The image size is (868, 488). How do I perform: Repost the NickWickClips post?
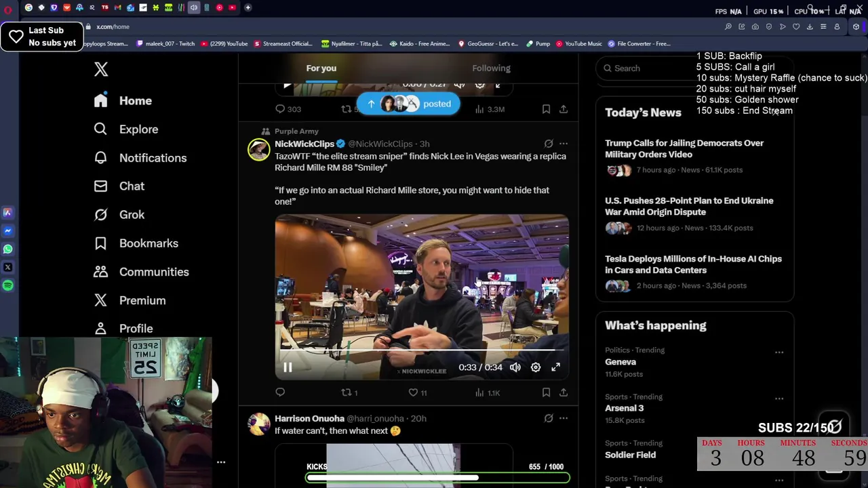click(349, 392)
